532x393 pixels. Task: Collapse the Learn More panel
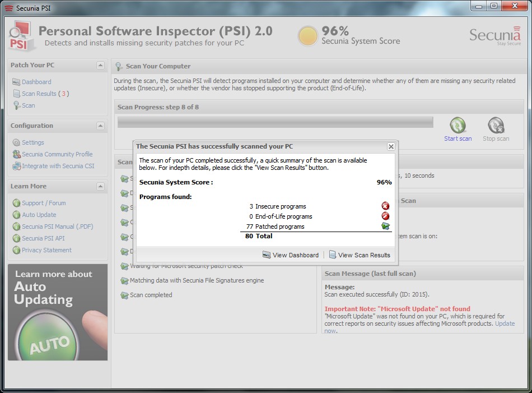(100, 187)
